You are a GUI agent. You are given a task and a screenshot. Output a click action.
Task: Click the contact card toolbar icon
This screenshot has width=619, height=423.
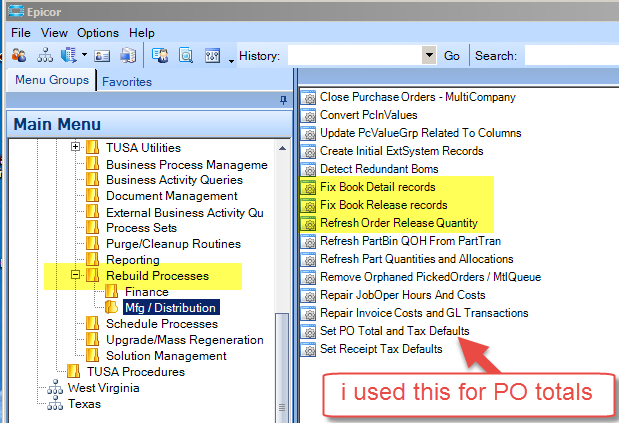102,56
